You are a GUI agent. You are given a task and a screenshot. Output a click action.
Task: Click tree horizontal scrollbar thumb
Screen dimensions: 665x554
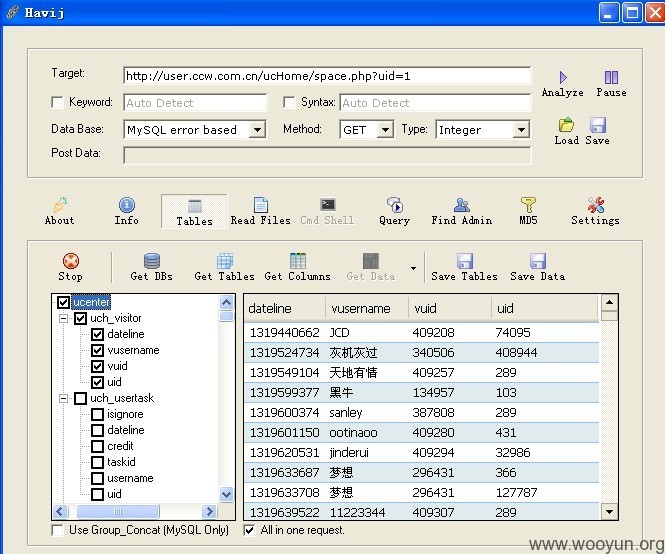(x=118, y=511)
